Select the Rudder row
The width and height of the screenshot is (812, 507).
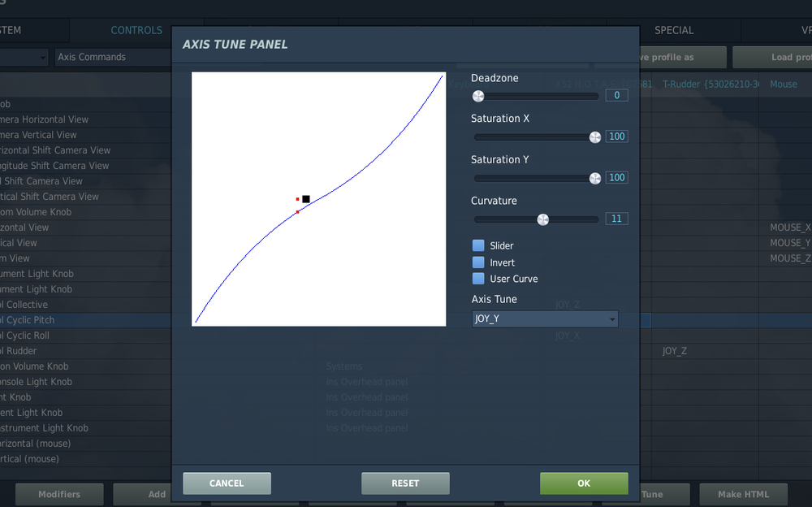pos(85,351)
